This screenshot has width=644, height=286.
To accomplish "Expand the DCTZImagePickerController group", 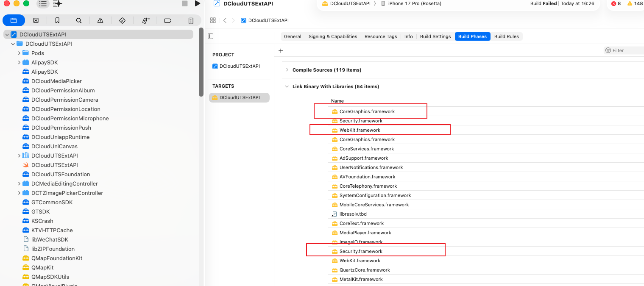I will (19, 193).
